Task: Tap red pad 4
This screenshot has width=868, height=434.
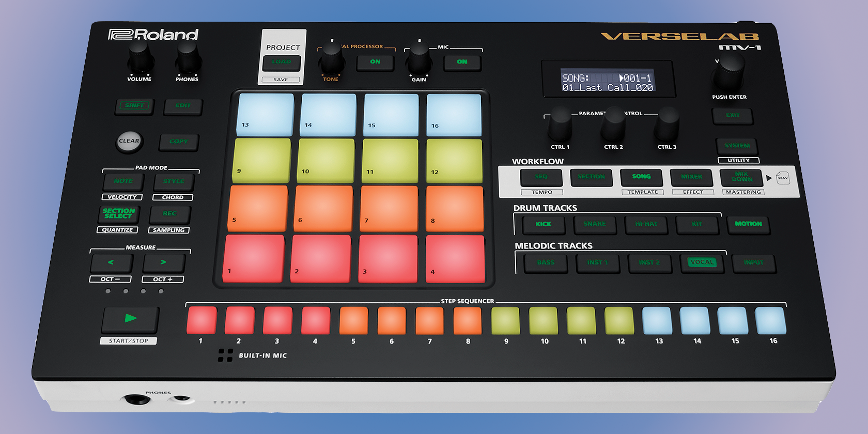Action: (x=455, y=259)
